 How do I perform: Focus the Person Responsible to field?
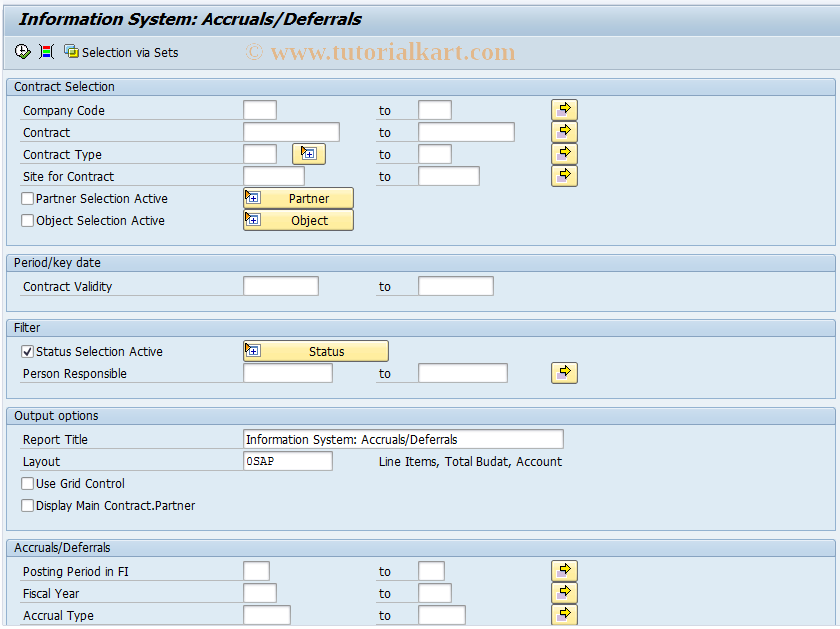pyautogui.click(x=463, y=373)
